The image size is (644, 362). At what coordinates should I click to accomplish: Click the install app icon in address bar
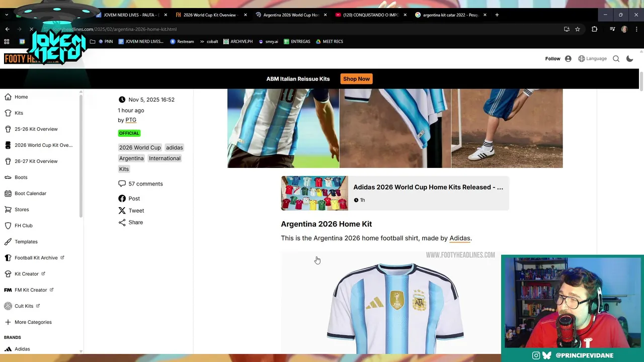click(567, 29)
